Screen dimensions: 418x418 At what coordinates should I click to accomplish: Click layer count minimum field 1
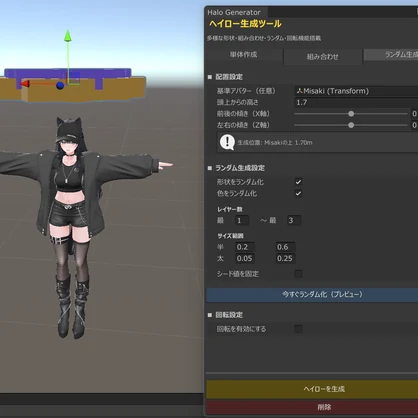(242, 220)
